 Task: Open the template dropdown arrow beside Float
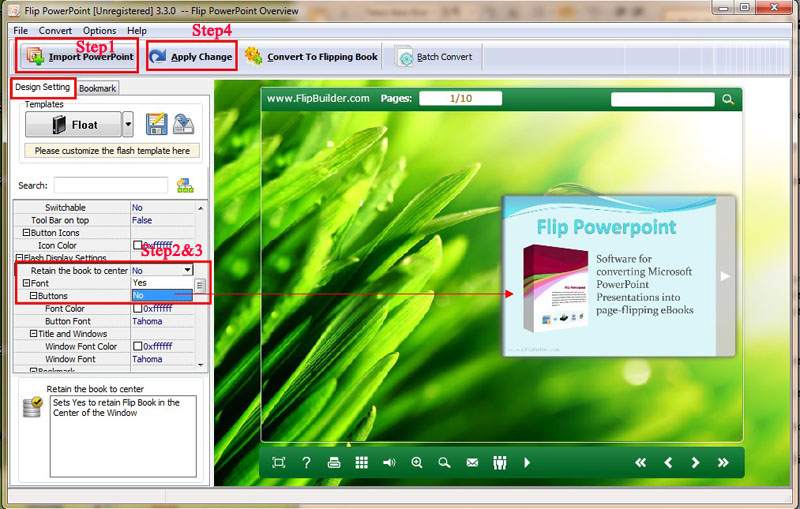pyautogui.click(x=128, y=124)
